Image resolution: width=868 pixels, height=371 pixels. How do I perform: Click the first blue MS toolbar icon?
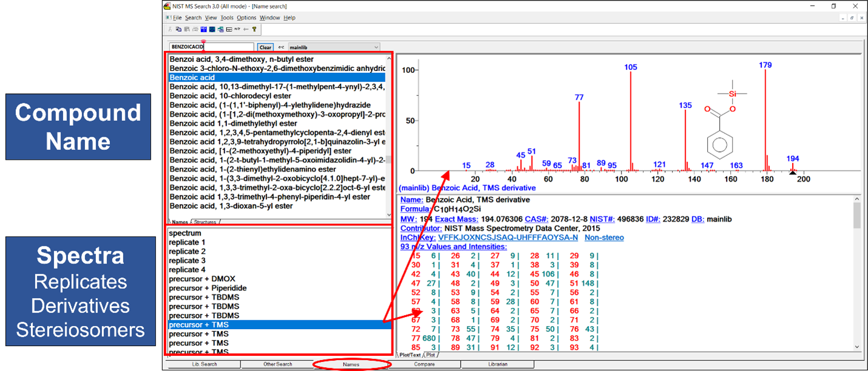click(204, 29)
